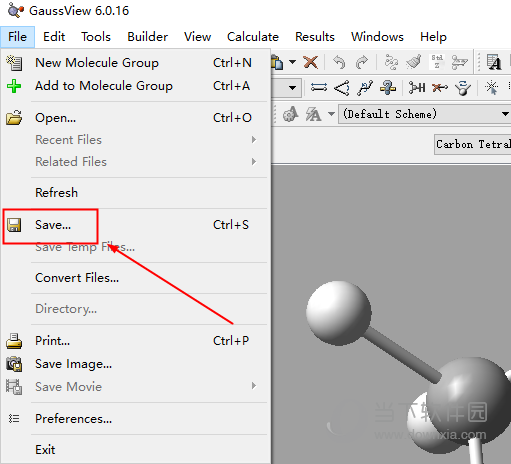Click the Undo arrow icon
This screenshot has height=464, width=511.
(x=339, y=62)
